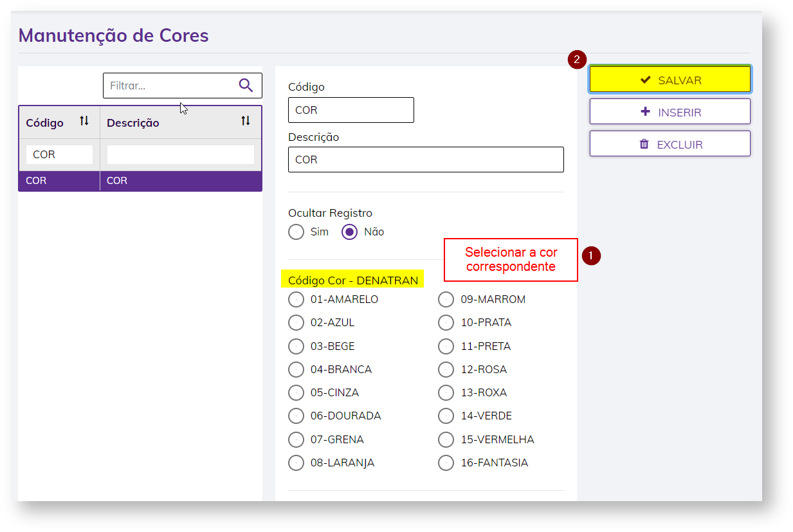Click the INSERIR button

(x=670, y=112)
